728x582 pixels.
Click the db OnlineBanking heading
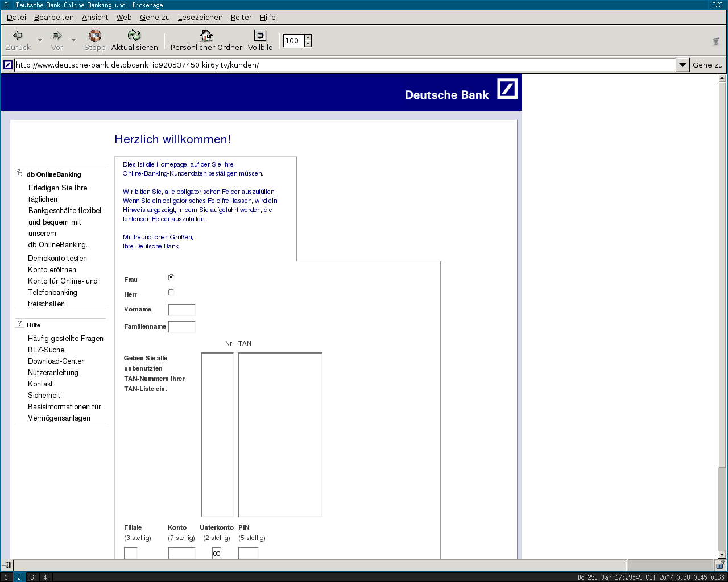[53, 174]
